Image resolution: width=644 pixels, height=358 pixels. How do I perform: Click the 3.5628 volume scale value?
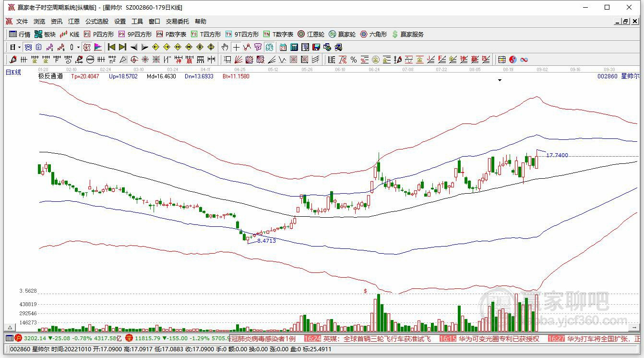tap(28, 291)
